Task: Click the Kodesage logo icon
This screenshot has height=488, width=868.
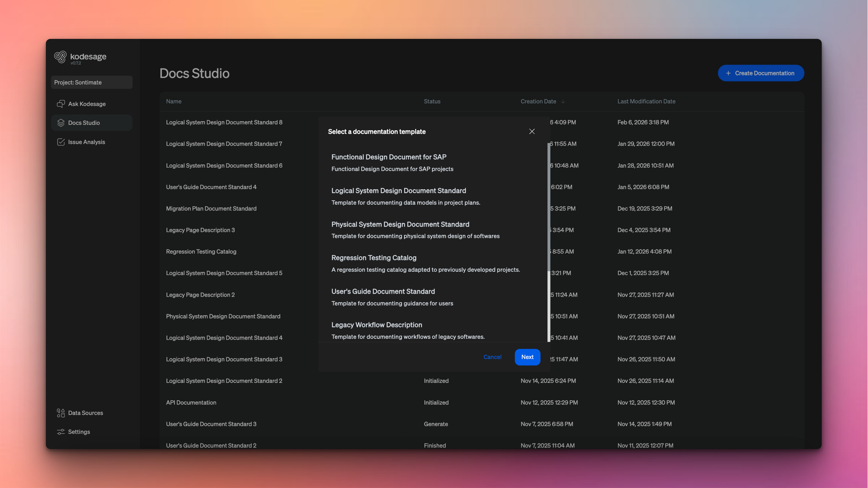Action: [60, 57]
